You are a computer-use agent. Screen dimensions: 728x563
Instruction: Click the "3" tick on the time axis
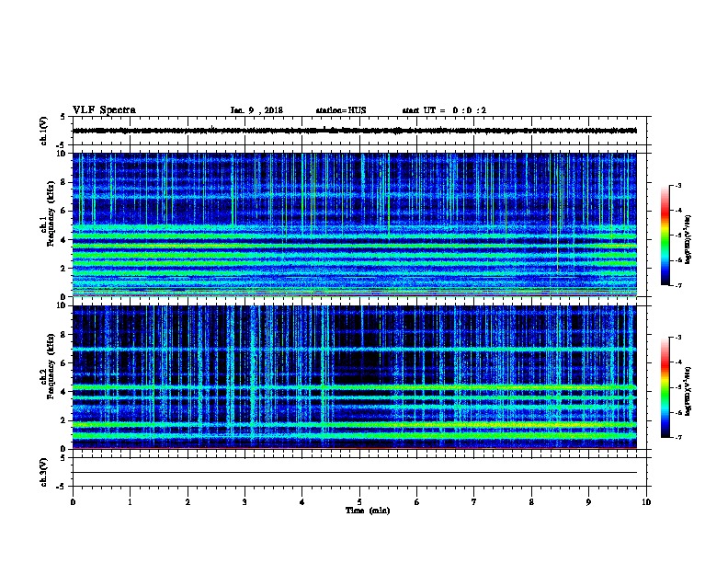[x=245, y=501]
